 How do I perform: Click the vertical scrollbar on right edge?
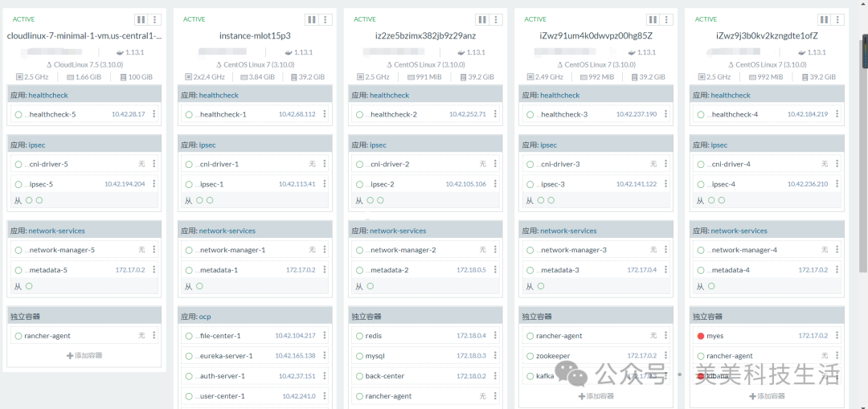(864, 56)
